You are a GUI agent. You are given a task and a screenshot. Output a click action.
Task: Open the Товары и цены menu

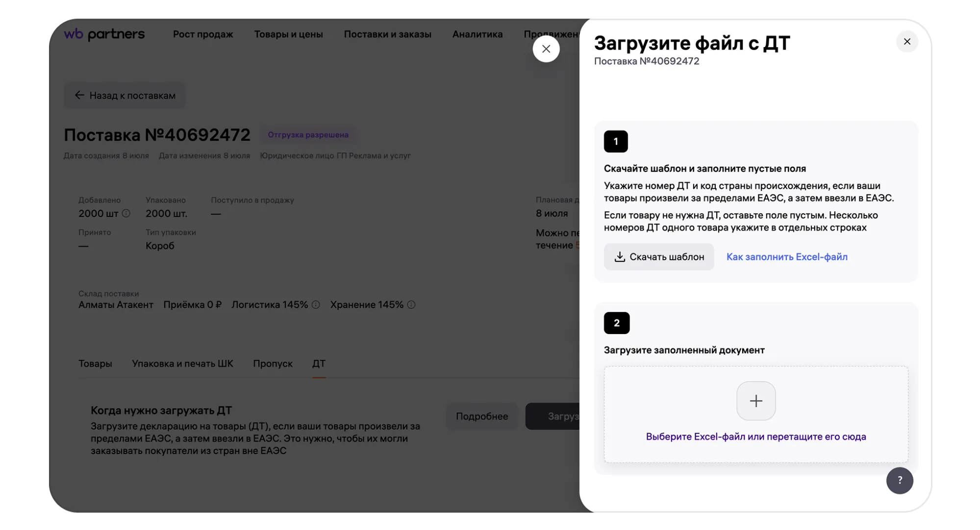tap(288, 34)
